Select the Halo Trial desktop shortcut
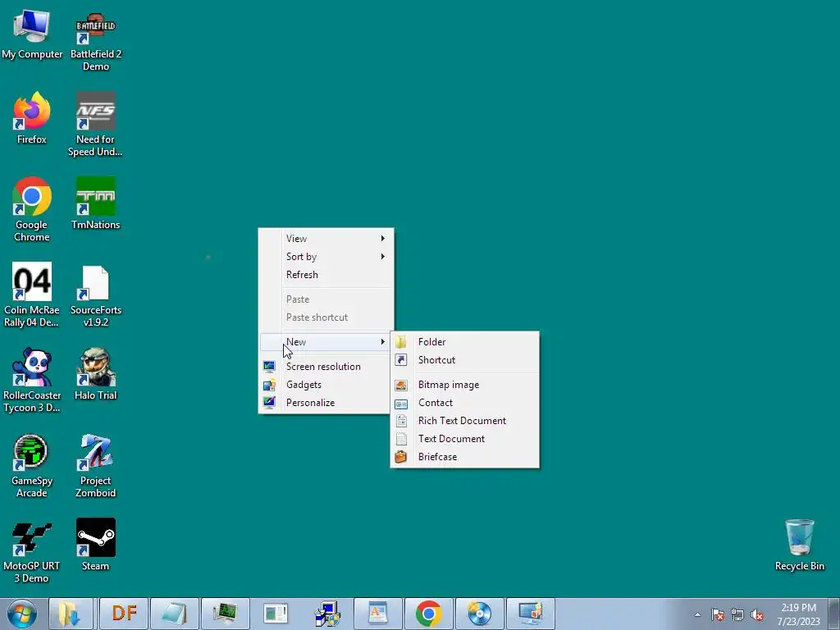The height and width of the screenshot is (630, 840). 95,374
